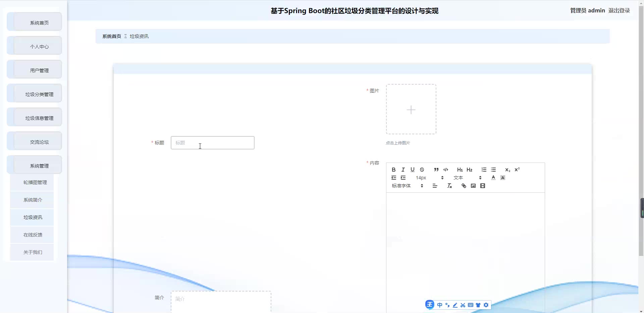Create a bulleted list in the editor
Viewport: 644px width, 313px height.
[x=493, y=170]
